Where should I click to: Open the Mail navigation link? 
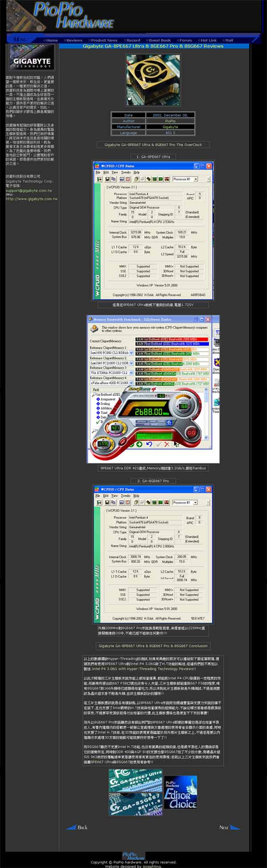[229, 40]
